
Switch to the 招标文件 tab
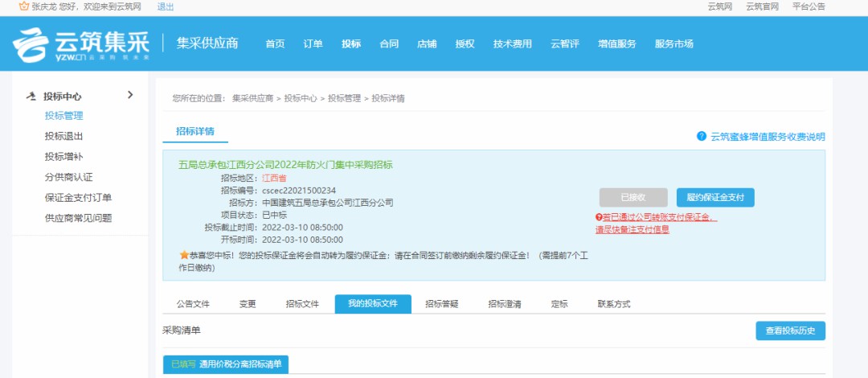point(302,304)
